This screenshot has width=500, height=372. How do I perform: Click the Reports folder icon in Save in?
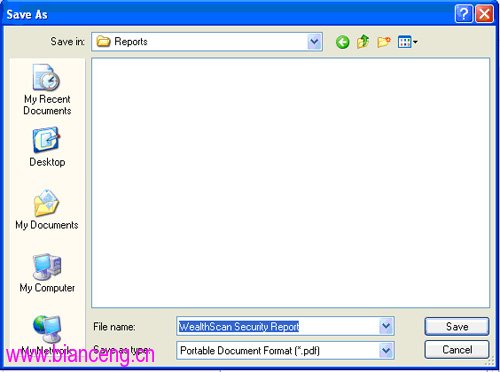click(x=103, y=42)
